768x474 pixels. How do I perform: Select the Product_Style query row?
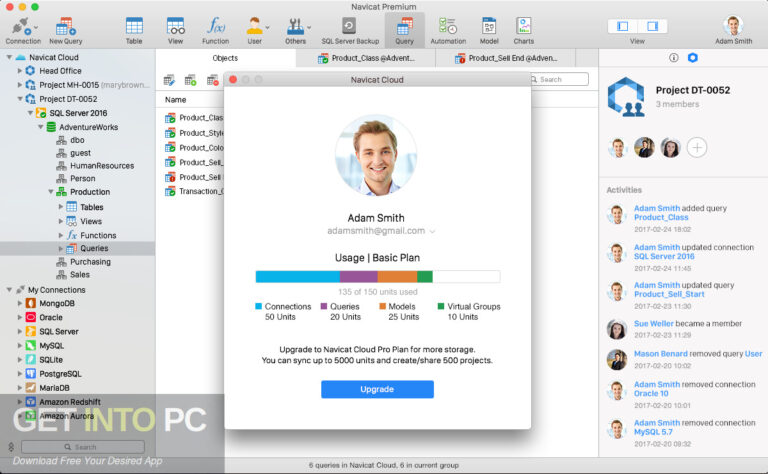[194, 133]
